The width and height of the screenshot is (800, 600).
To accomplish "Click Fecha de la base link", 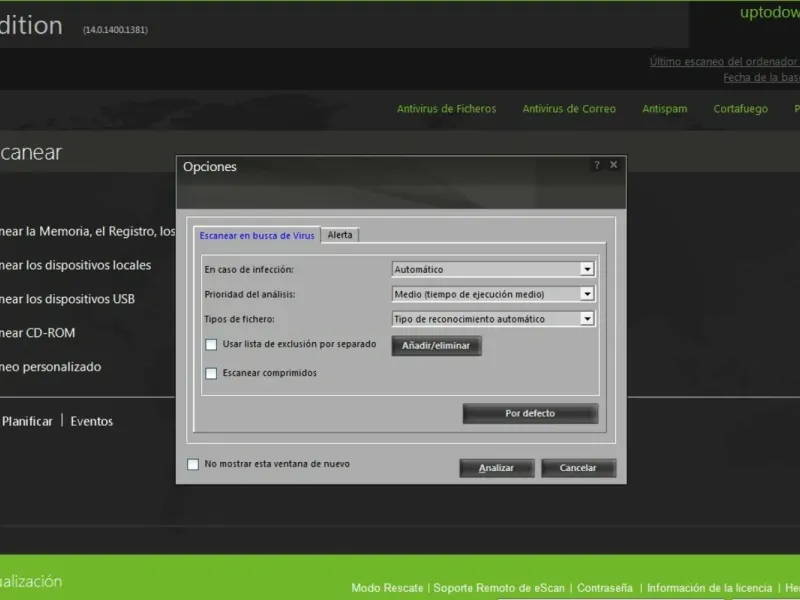I will (x=761, y=78).
